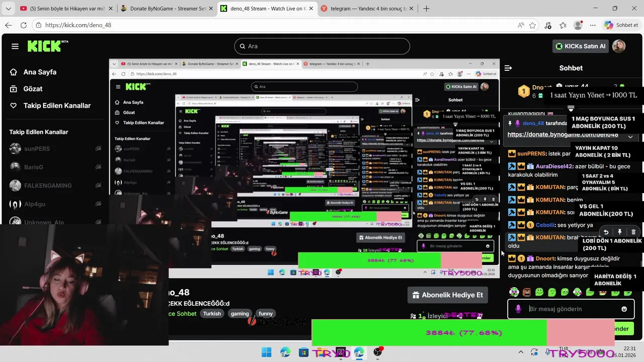Open OBS Studio from the taskbar
644x362 pixels.
click(x=378, y=352)
